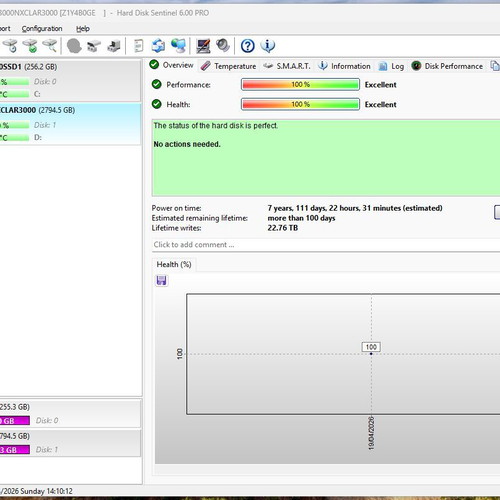Open the Temperature tab

click(229, 66)
